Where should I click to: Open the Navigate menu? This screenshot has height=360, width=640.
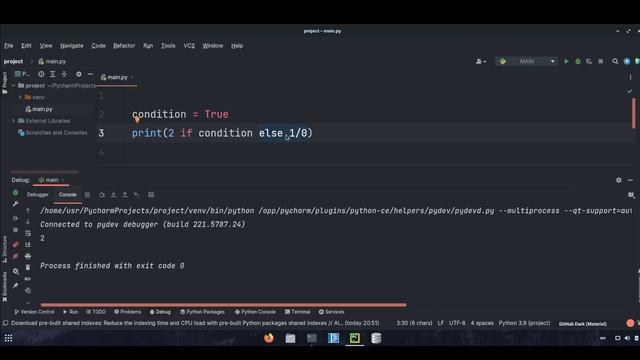(x=71, y=46)
